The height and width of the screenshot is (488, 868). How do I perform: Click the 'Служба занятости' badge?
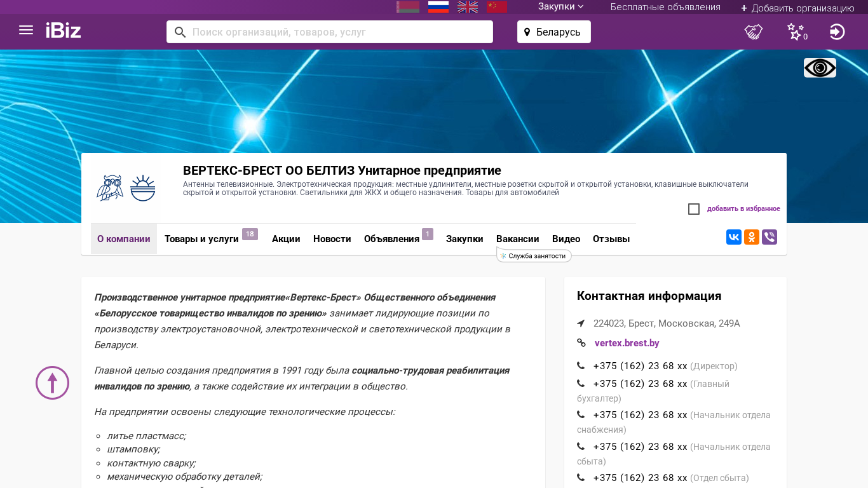(534, 255)
